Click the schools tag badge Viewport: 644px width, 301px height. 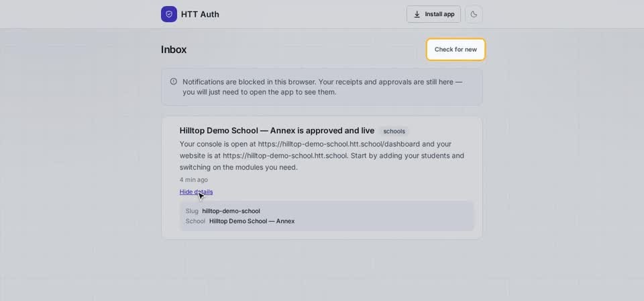394,131
